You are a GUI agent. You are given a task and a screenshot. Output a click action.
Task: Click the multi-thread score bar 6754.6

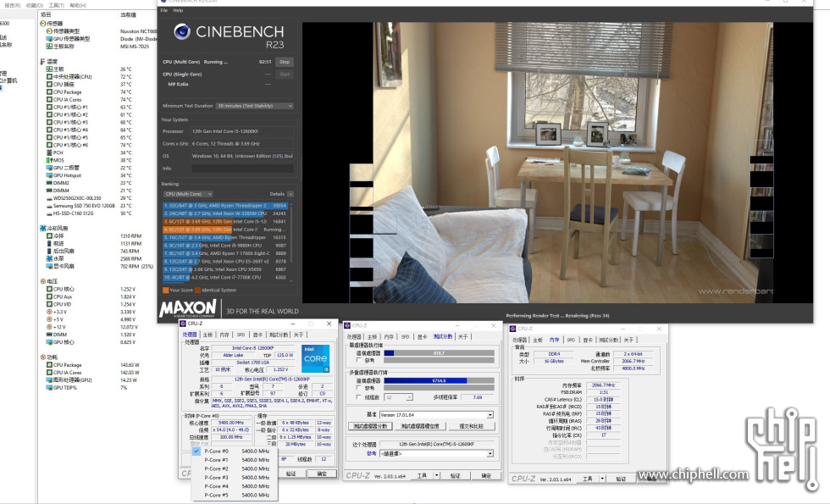tap(439, 380)
